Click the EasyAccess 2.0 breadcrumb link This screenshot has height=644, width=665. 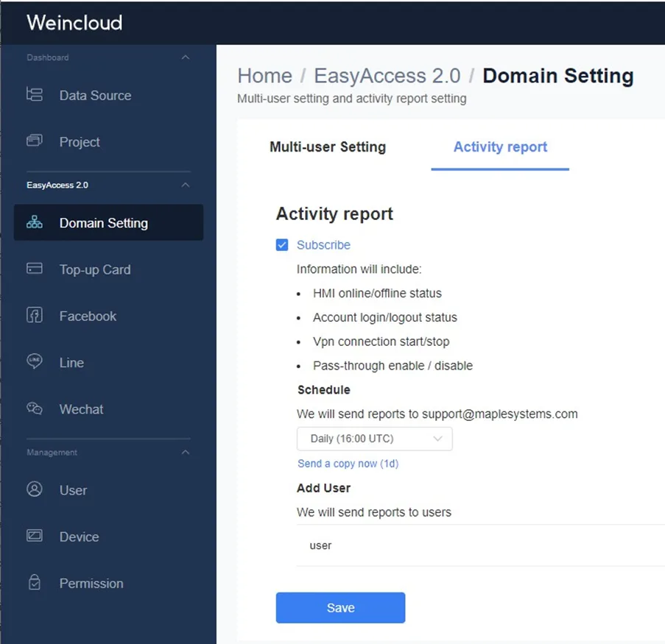coord(387,76)
